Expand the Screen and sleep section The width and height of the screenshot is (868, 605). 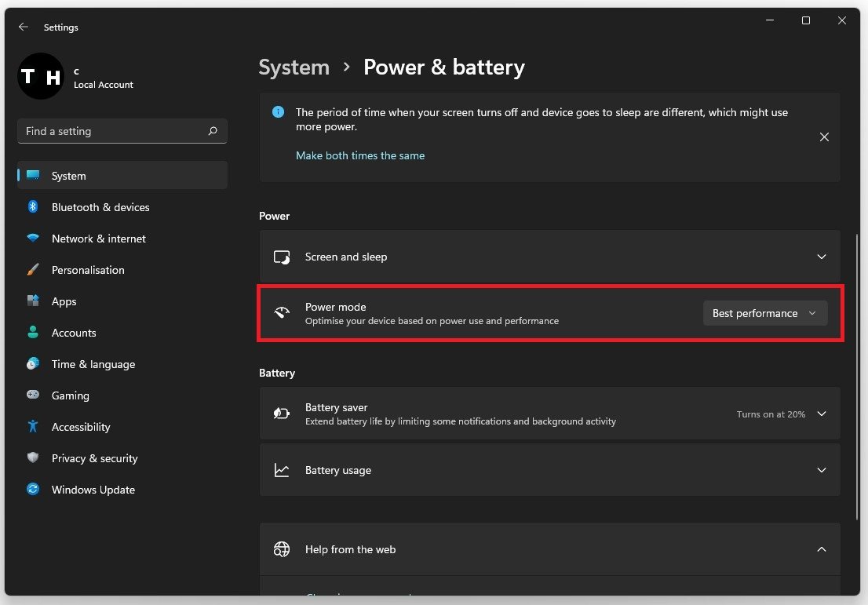pyautogui.click(x=821, y=257)
